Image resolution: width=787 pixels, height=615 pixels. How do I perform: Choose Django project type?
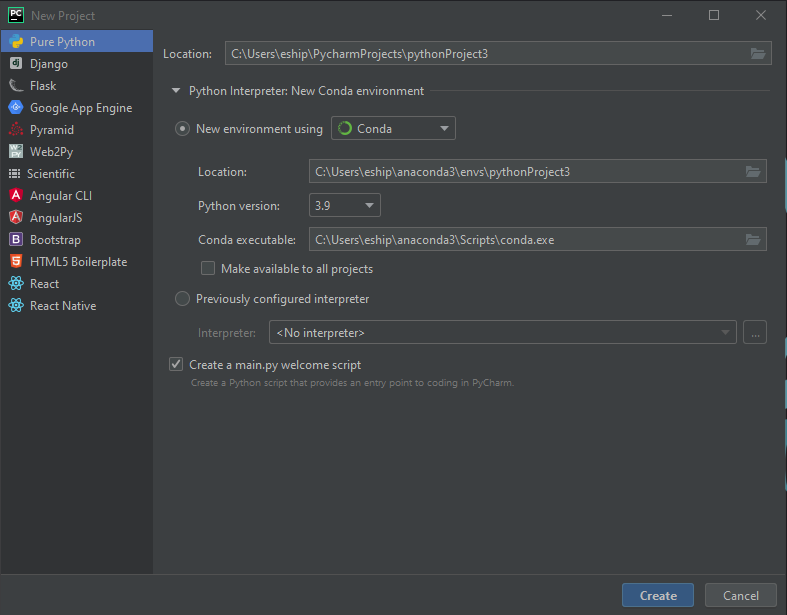[x=77, y=64]
